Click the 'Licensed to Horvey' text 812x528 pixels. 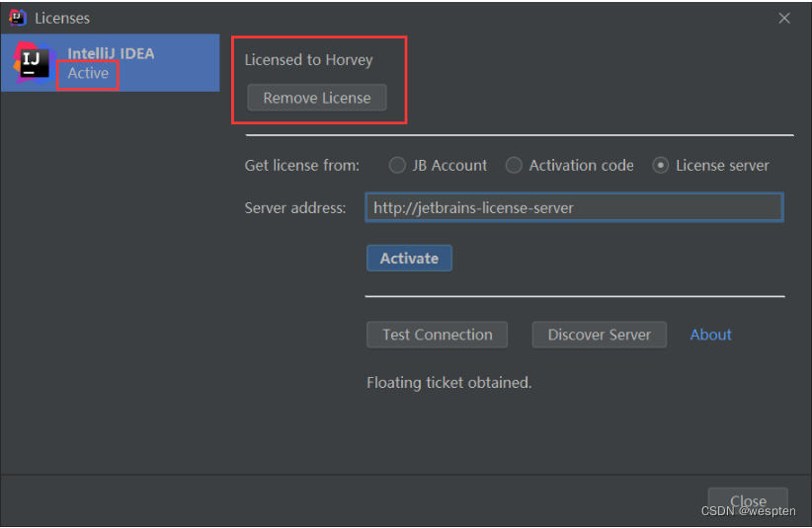308,60
